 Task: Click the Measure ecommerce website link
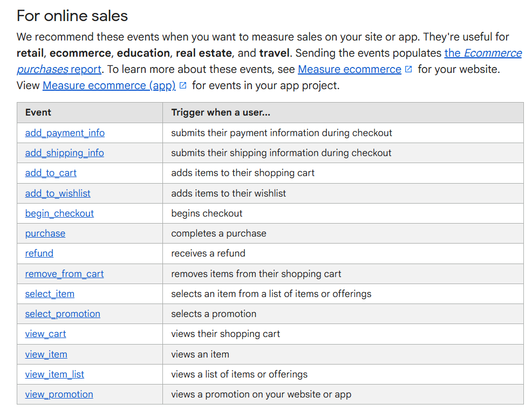click(349, 69)
